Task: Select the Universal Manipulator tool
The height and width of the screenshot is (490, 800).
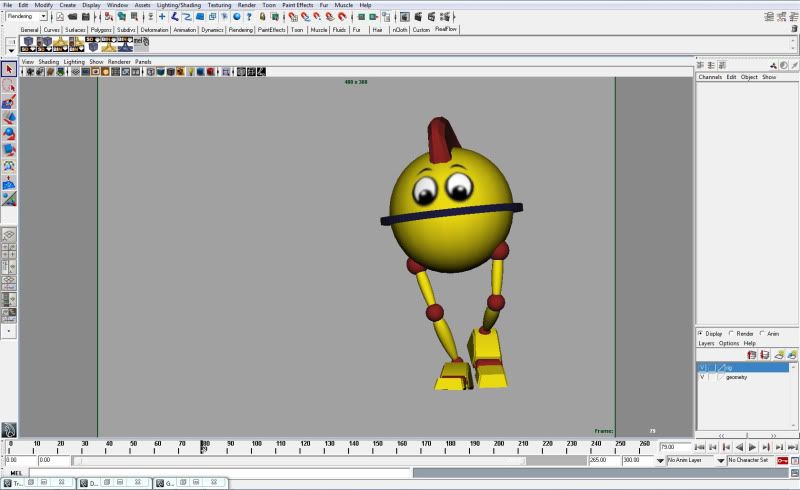Action: (x=9, y=166)
